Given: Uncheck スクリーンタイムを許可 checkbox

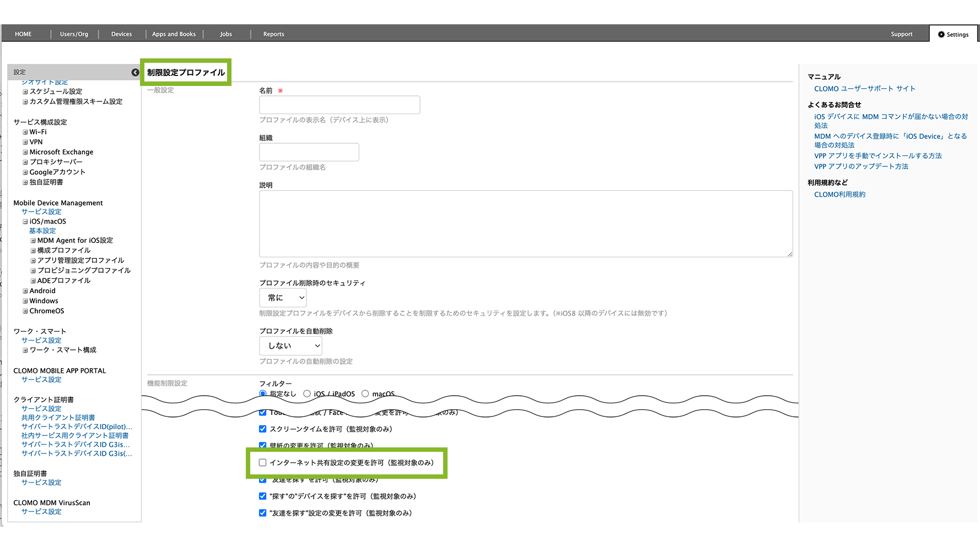Looking at the screenshot, I should (263, 429).
